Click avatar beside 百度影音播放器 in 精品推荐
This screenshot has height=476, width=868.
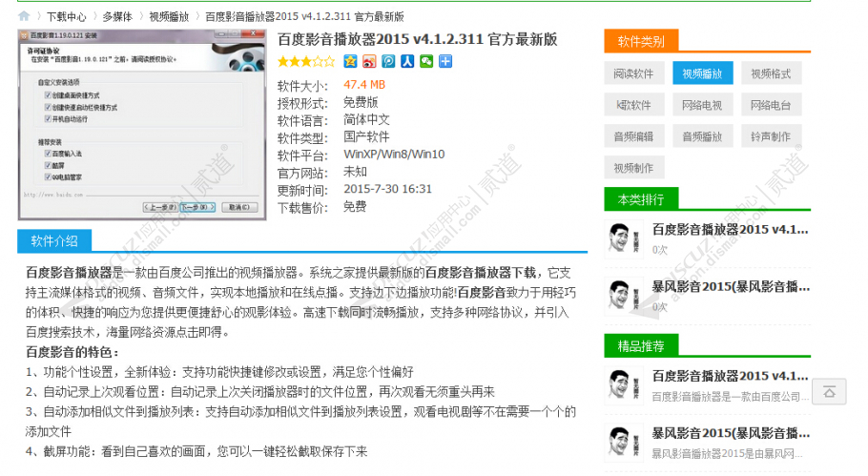(x=624, y=385)
